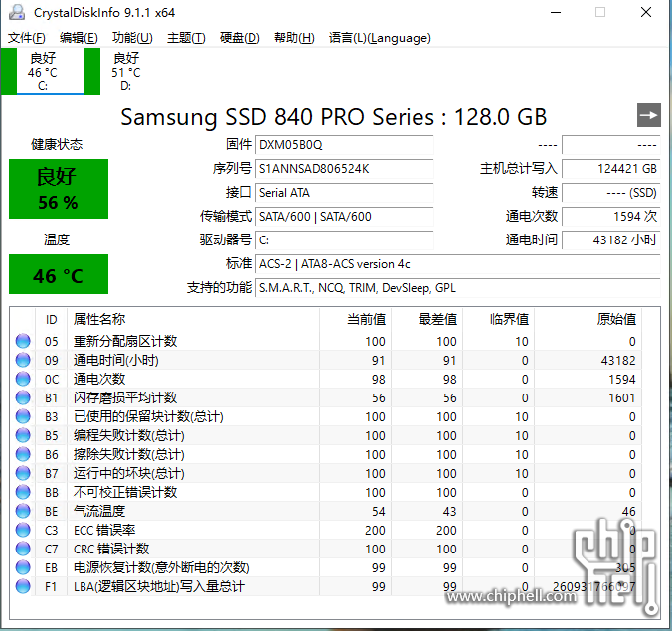Screen dimensions: 672x631
Task: Select the ECC 错误率 attribute row
Action: (x=326, y=530)
